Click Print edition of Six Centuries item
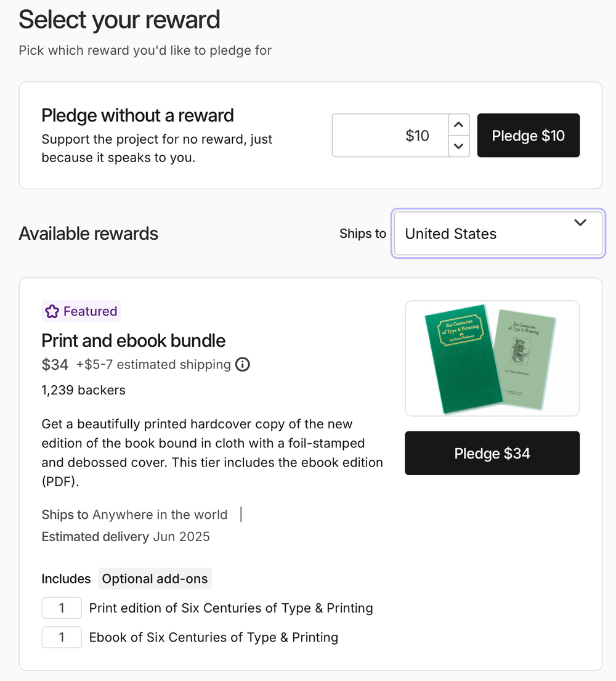This screenshot has height=681, width=616. [x=231, y=608]
